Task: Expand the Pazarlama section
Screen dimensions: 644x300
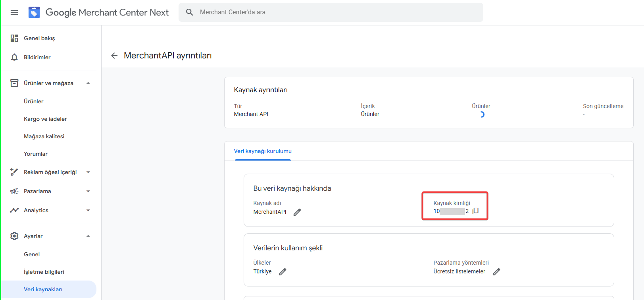Action: click(88, 191)
